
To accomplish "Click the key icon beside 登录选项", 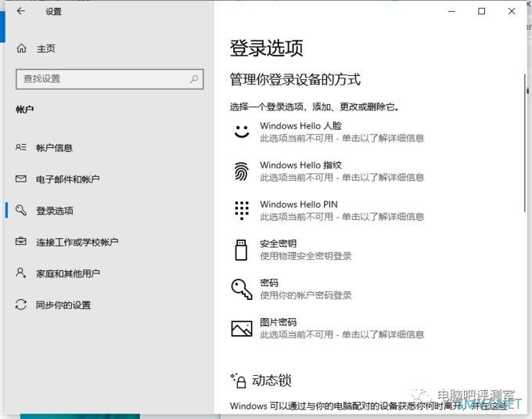I will (x=20, y=210).
